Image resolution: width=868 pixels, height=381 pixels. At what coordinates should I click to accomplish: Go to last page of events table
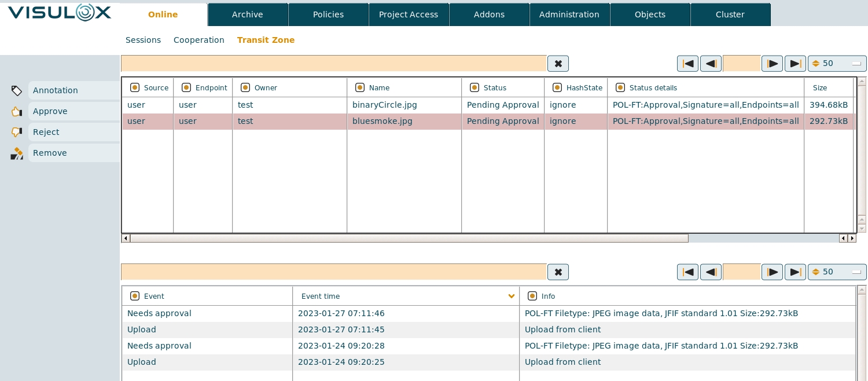[x=795, y=272]
